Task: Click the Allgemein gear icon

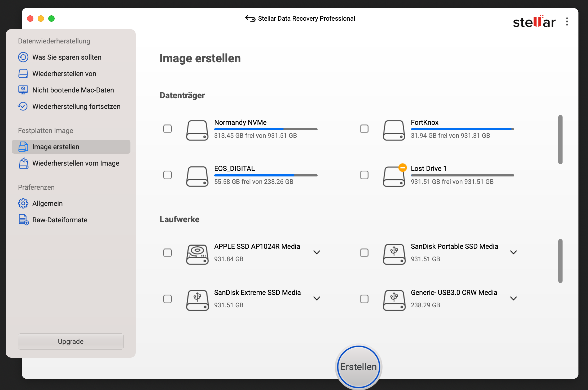Action: click(23, 203)
